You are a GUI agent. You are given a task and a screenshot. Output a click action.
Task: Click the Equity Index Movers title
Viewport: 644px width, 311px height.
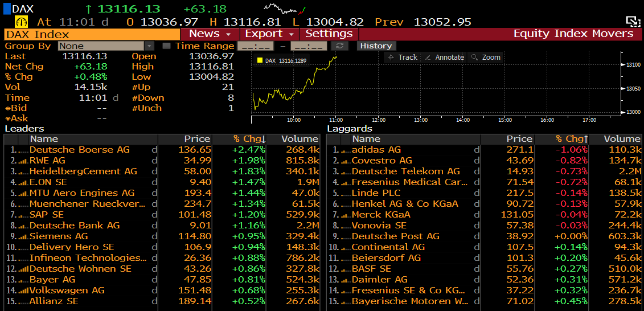point(573,34)
